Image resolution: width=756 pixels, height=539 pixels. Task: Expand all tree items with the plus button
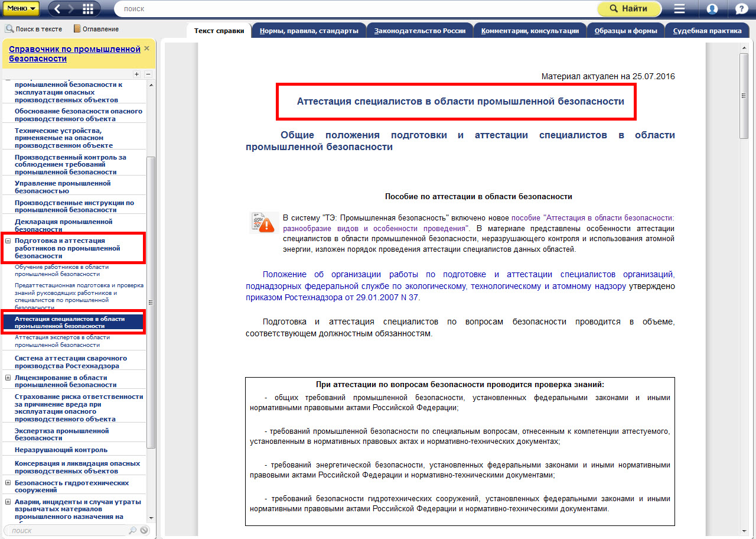tap(136, 74)
